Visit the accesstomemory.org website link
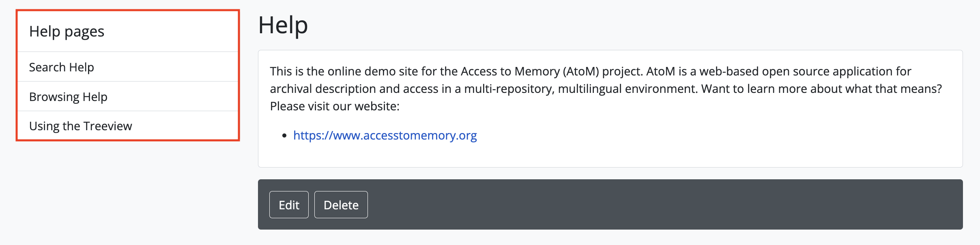 385,135
